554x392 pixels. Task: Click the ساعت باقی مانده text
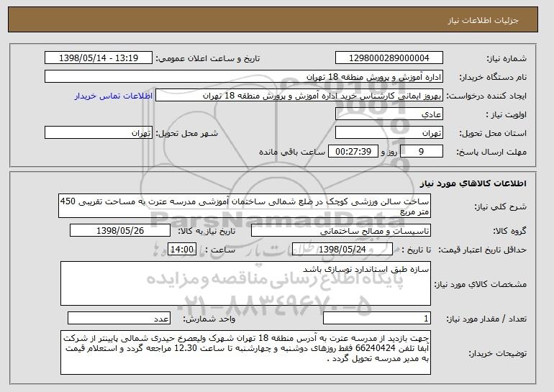(292, 152)
